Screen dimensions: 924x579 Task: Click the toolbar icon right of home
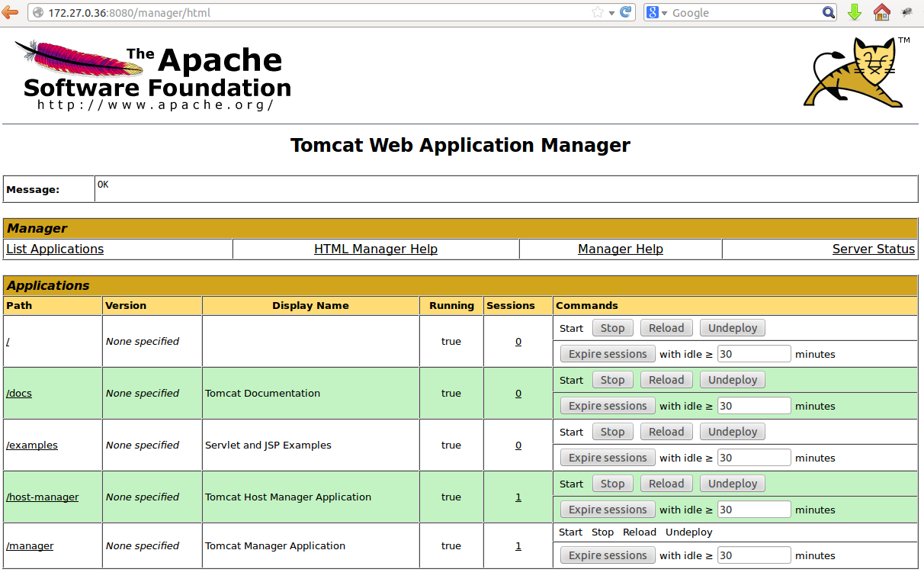[906, 12]
